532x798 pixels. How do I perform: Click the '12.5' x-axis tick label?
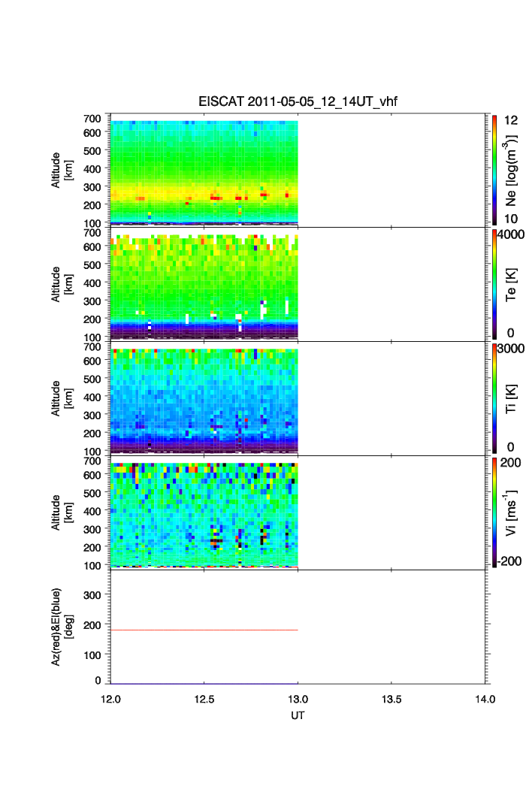pos(204,700)
